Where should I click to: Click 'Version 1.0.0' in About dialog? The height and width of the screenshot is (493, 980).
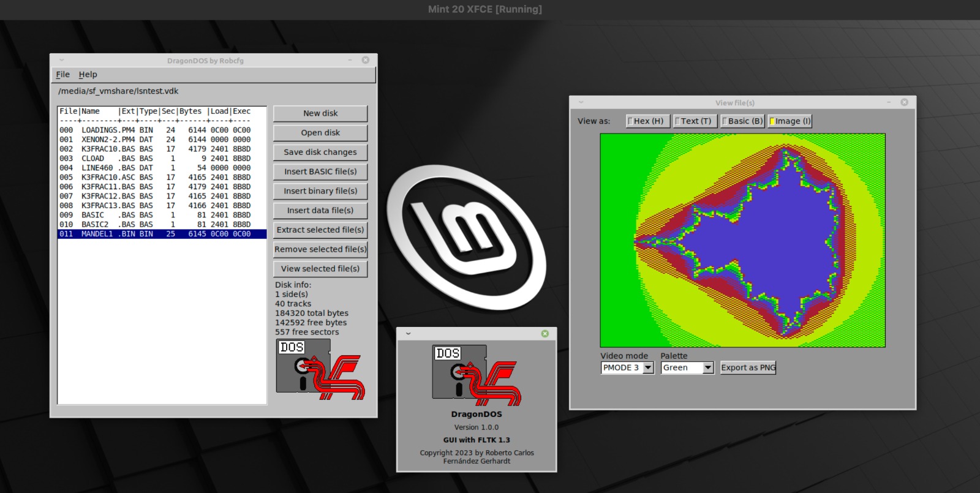click(477, 427)
